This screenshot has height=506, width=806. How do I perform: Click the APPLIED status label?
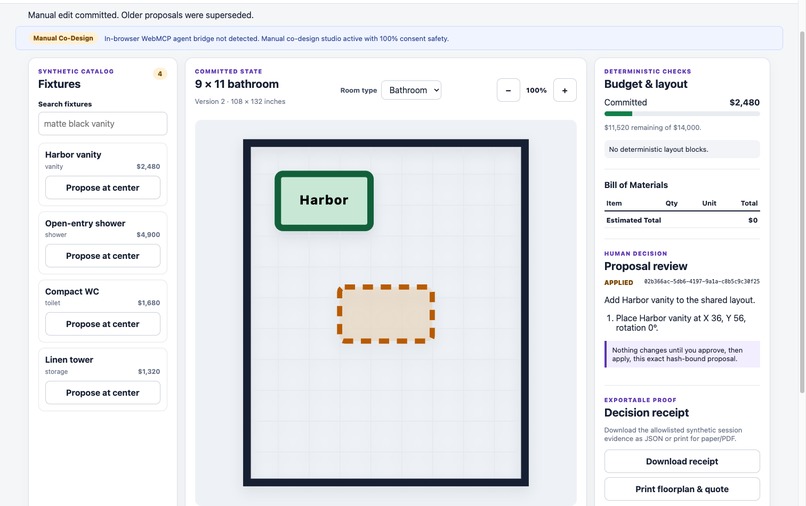618,282
